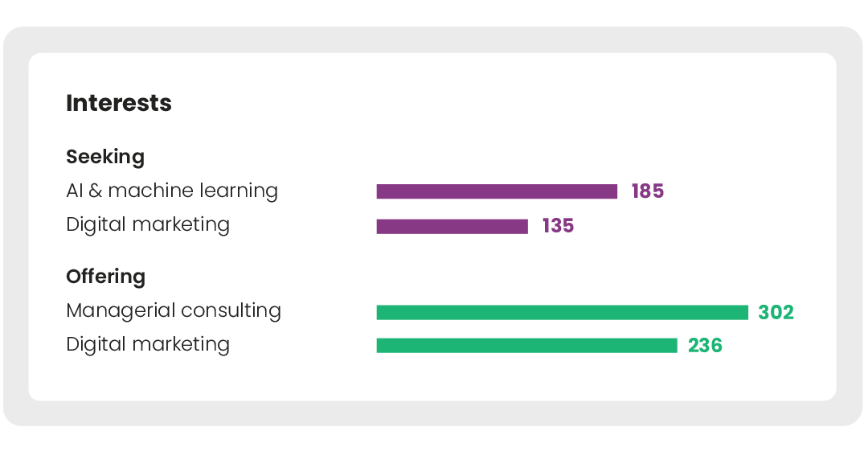Click Digital marketing under Offering
868x464 pixels.
[x=148, y=344]
